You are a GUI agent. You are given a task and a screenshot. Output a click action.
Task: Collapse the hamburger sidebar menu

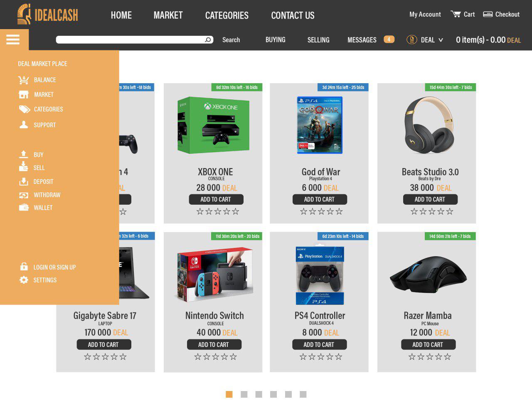[13, 40]
